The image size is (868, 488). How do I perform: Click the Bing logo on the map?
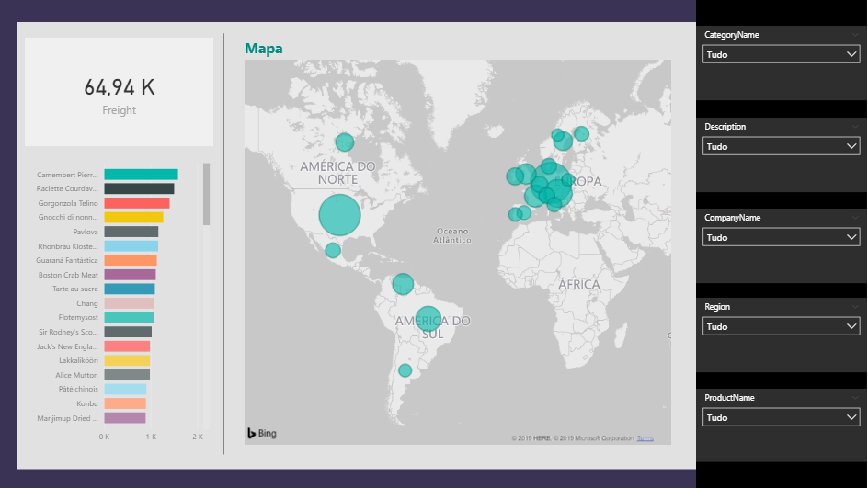[x=261, y=433]
